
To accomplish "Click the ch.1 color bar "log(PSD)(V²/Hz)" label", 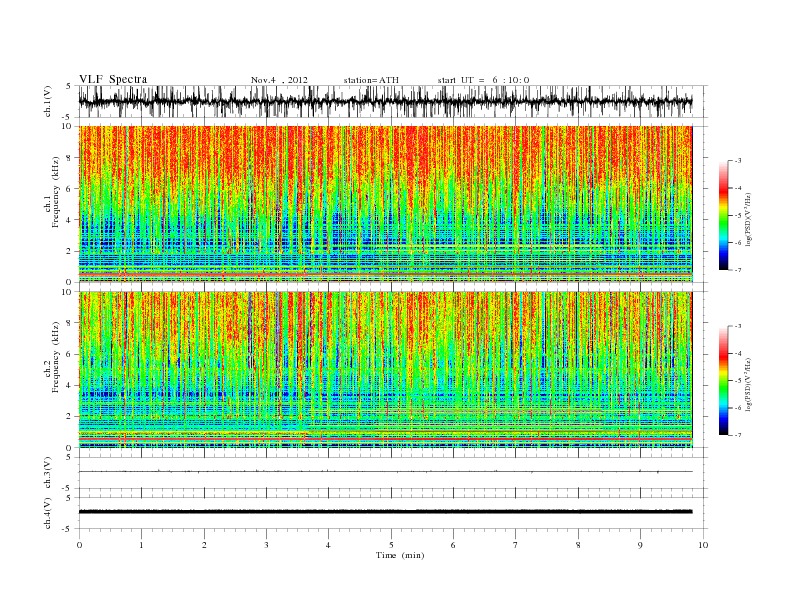I will [748, 220].
